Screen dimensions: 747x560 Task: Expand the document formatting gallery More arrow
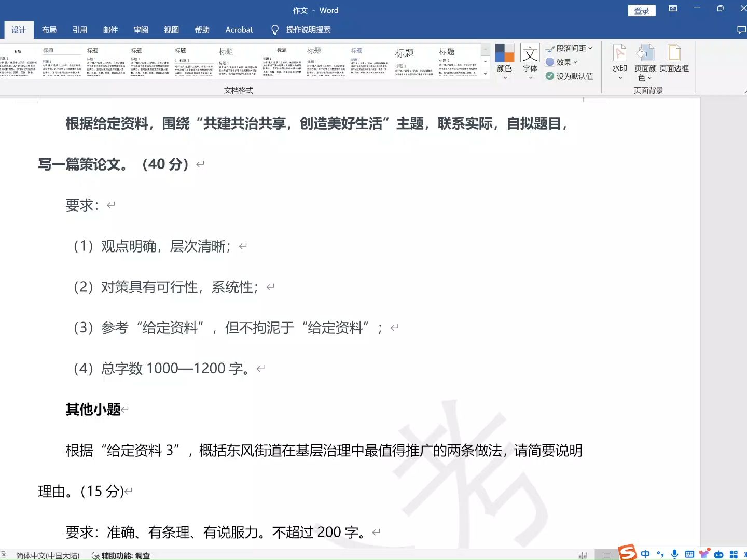point(486,73)
